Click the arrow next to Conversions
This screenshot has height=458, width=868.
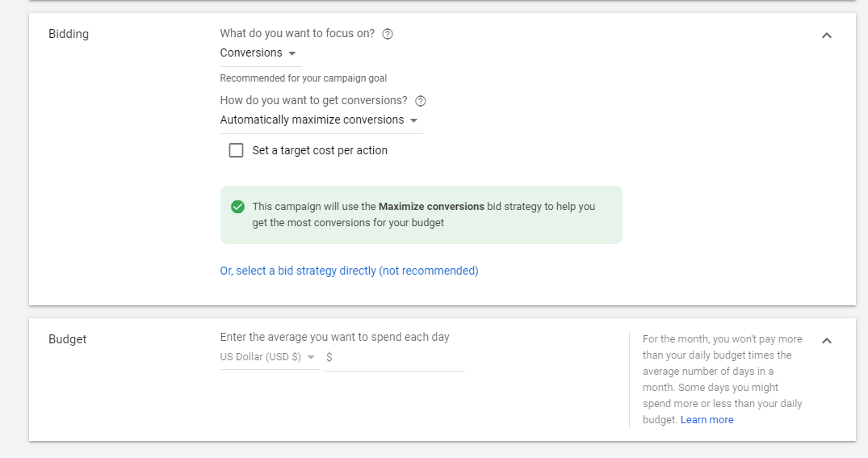(x=292, y=53)
